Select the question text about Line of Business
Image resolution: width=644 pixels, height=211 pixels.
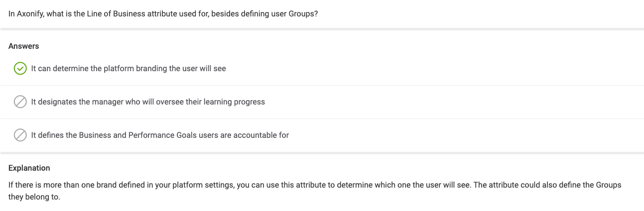click(163, 14)
